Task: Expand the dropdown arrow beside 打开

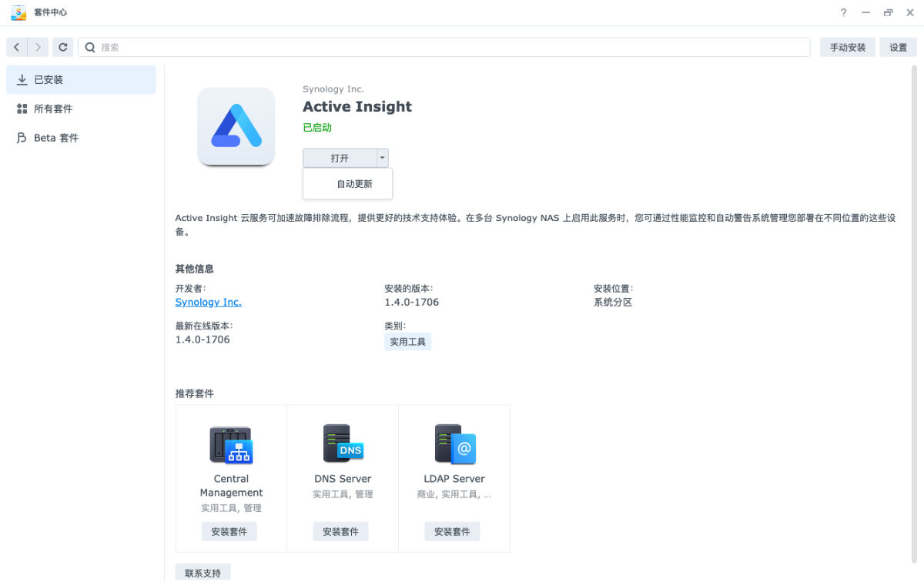Action: (382, 157)
